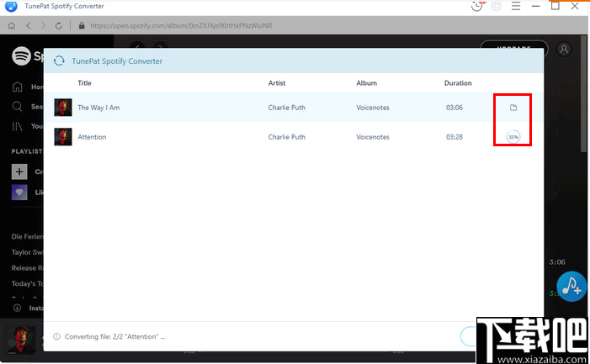Screen dimensions: 590x364
Task: Go to browser home page icon
Action: (12, 25)
